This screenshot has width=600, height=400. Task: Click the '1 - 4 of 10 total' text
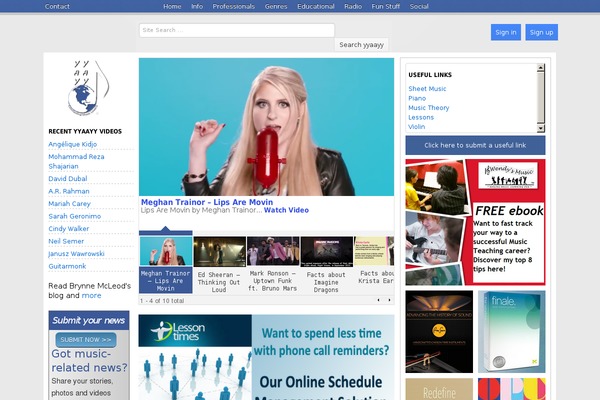point(162,301)
